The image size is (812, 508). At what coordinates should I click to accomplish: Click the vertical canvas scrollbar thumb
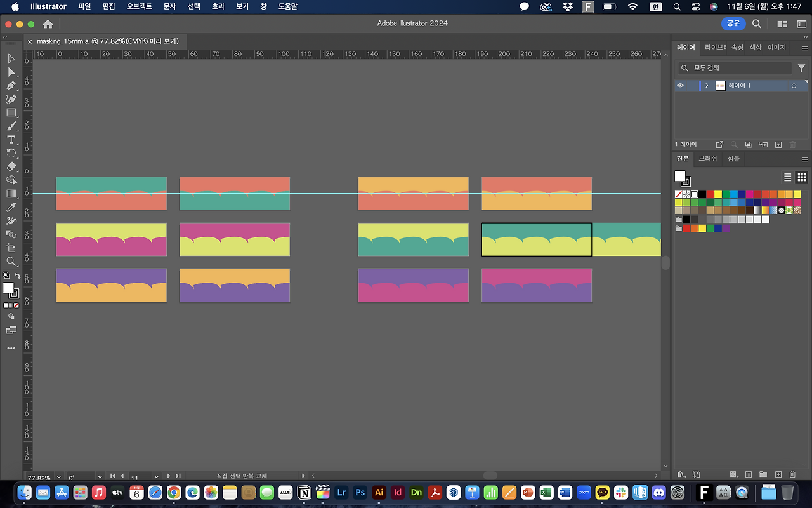(x=665, y=262)
